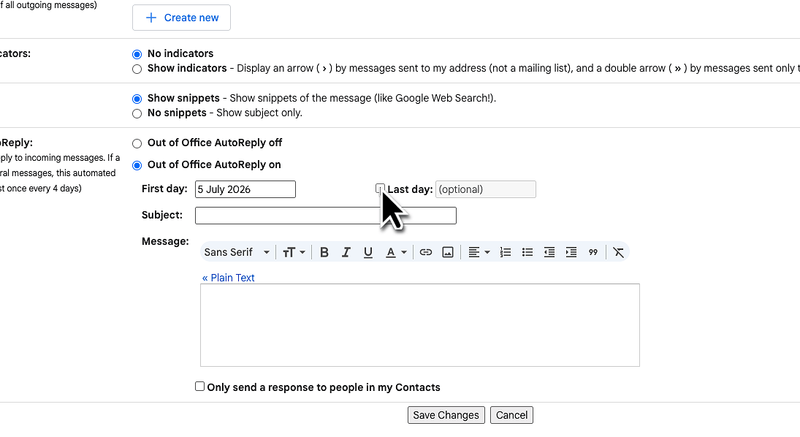Select Out of Office AutoReply off

(137, 143)
